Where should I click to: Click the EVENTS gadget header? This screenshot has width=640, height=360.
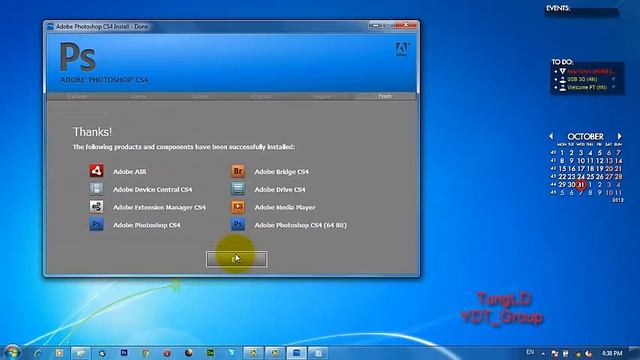[x=558, y=8]
